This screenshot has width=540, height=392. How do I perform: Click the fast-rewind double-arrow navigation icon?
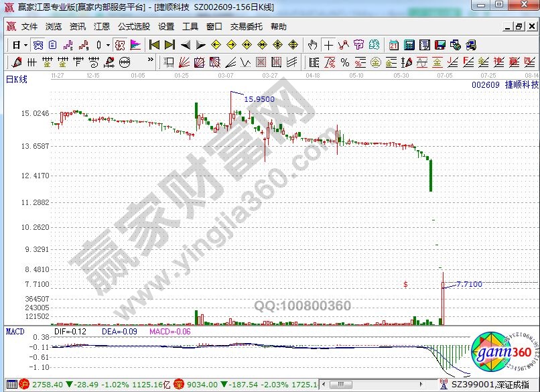(153, 45)
